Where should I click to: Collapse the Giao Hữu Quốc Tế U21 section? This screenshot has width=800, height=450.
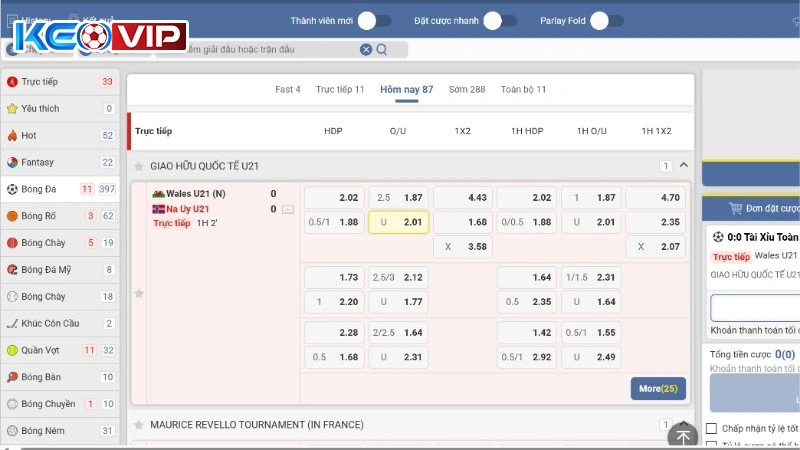684,166
